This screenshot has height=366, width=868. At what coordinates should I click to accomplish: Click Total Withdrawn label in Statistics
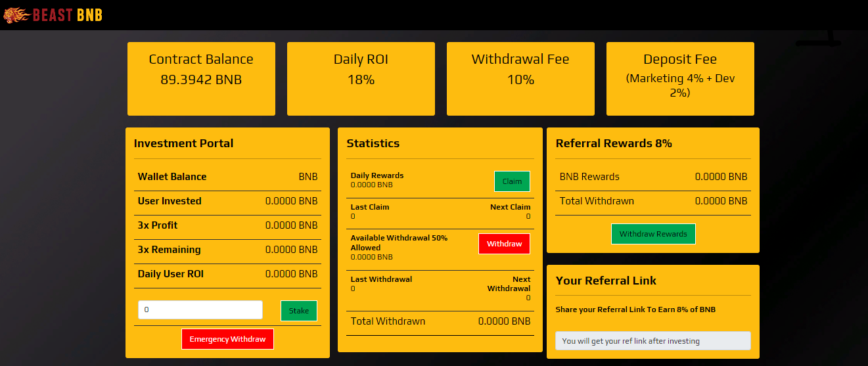pos(388,321)
